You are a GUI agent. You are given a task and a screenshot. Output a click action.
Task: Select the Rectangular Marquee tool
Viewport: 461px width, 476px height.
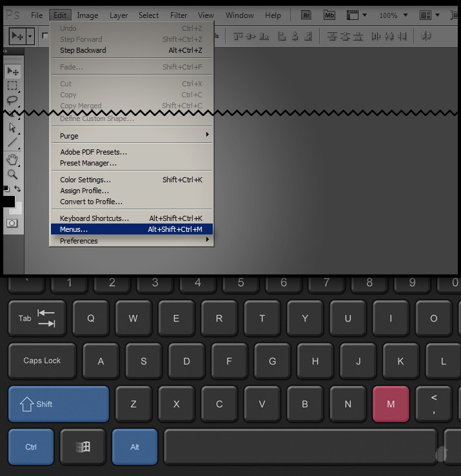pos(12,85)
